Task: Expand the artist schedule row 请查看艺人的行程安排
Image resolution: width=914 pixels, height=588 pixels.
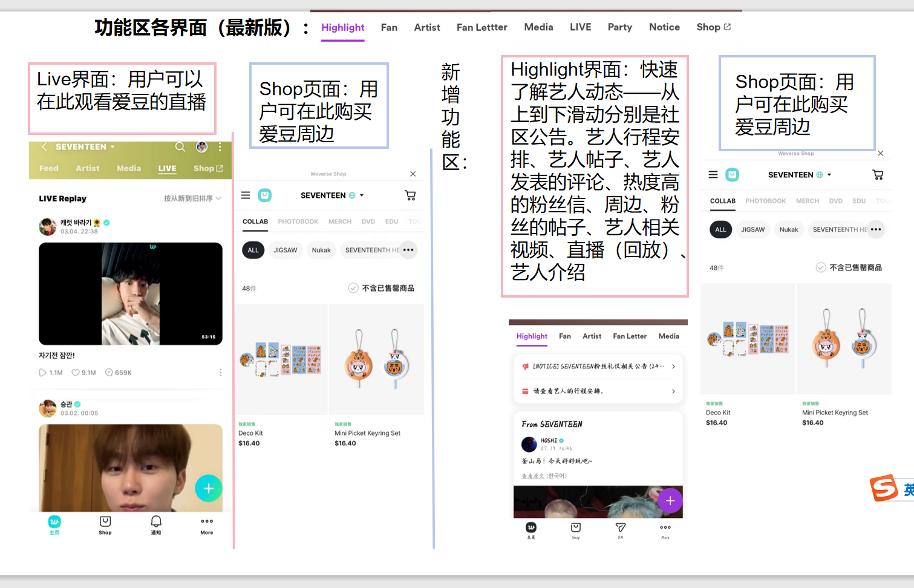Action: [x=599, y=391]
